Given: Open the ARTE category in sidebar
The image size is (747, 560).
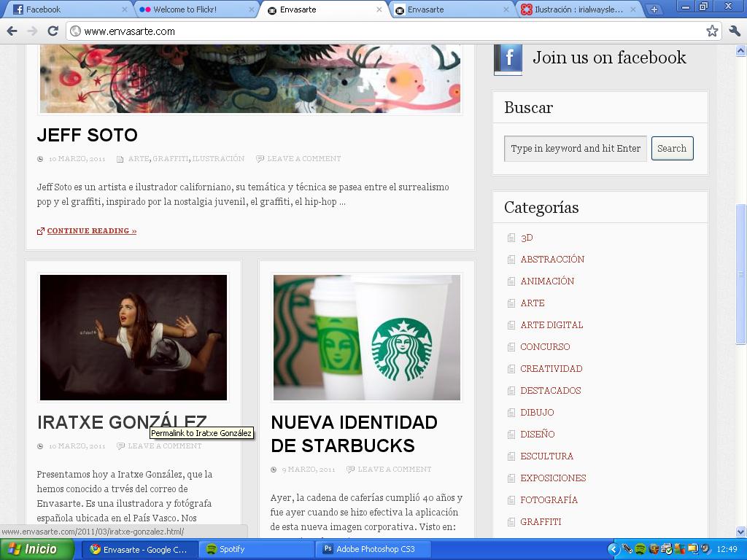Looking at the screenshot, I should tap(532, 303).
